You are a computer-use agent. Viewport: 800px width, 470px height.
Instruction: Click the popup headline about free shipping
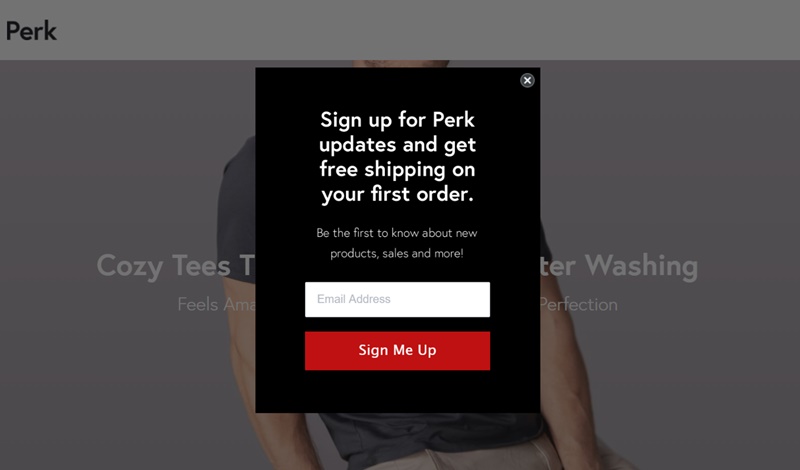397,157
